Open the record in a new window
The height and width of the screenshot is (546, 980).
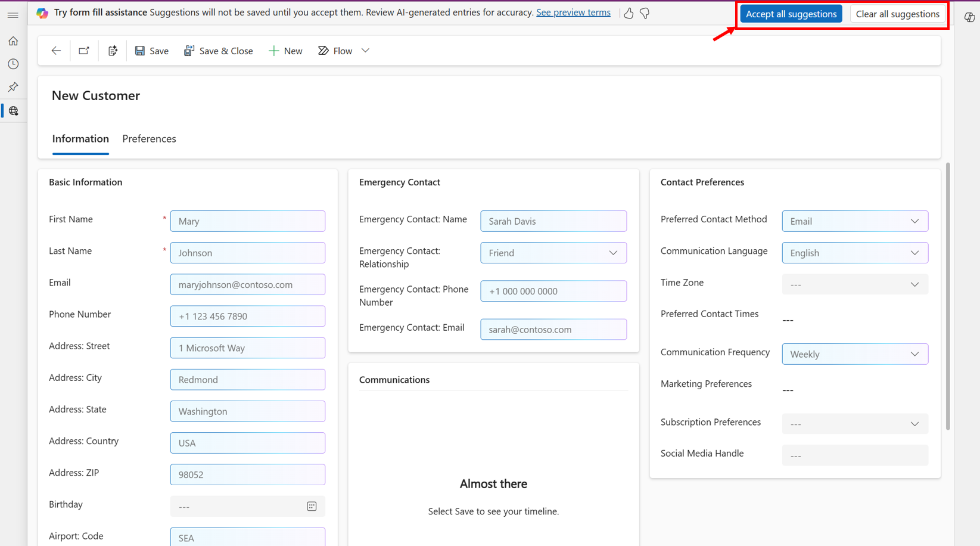83,50
